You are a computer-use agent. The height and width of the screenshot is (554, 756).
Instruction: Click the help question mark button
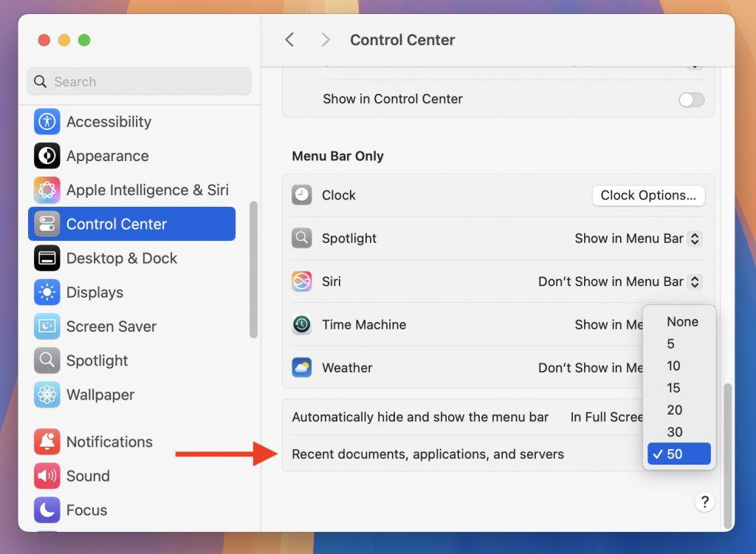pyautogui.click(x=704, y=502)
